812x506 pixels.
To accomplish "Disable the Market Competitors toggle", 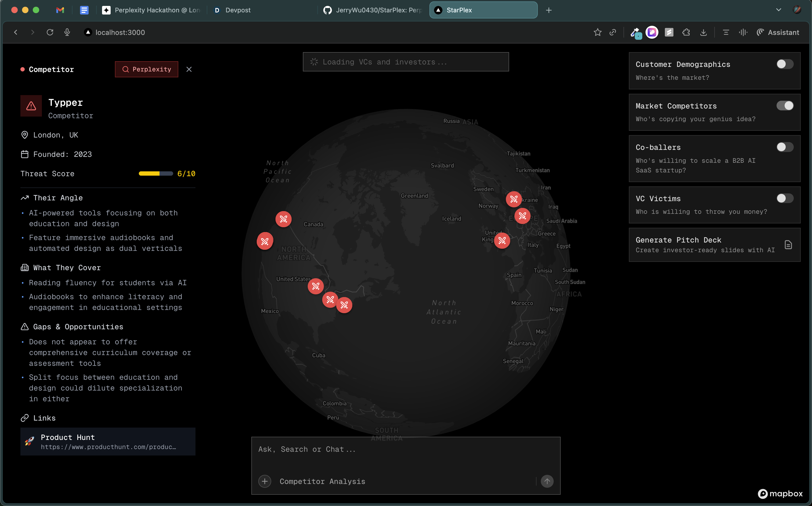I will coord(785,105).
